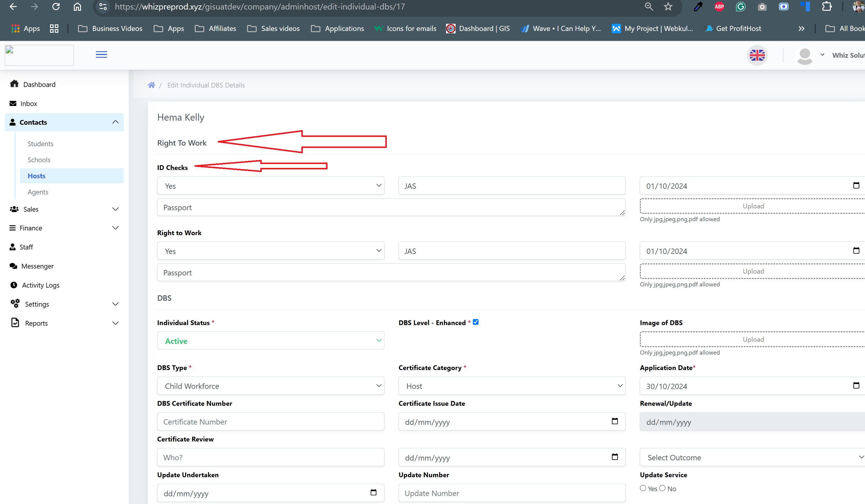Screen dimensions: 865x504
Task: Click the DBS Certificate Number field
Action: [x=270, y=422]
